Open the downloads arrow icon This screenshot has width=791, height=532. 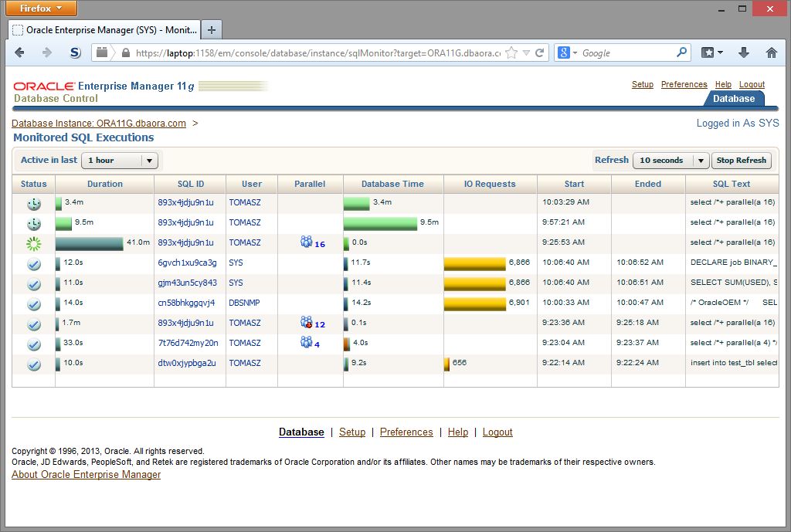(744, 53)
